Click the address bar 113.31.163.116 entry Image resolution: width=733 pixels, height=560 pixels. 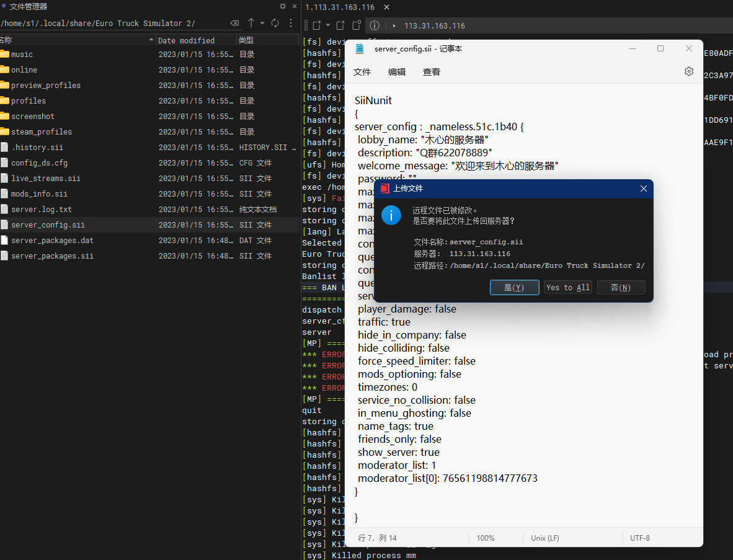click(x=434, y=25)
